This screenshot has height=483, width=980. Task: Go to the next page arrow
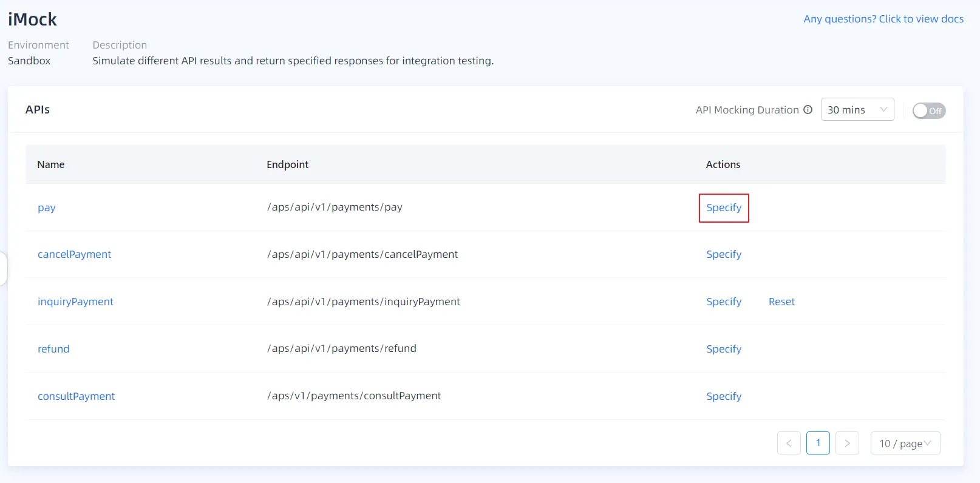(x=847, y=444)
